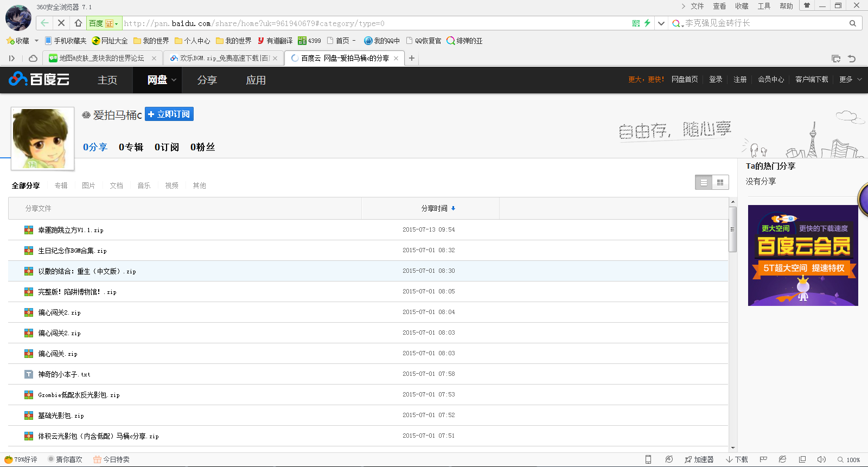Open the 查看 menu
Viewport: 868px width, 467px height.
tap(719, 6)
